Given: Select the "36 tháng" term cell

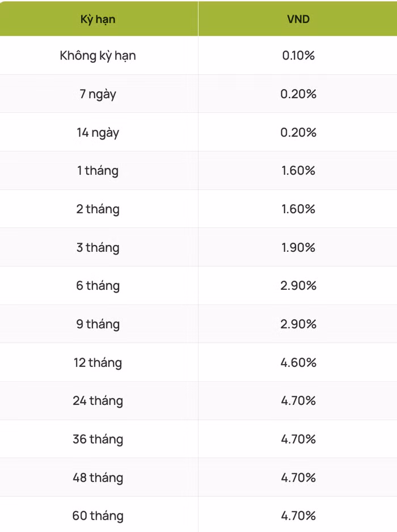Looking at the screenshot, I should [98, 439].
